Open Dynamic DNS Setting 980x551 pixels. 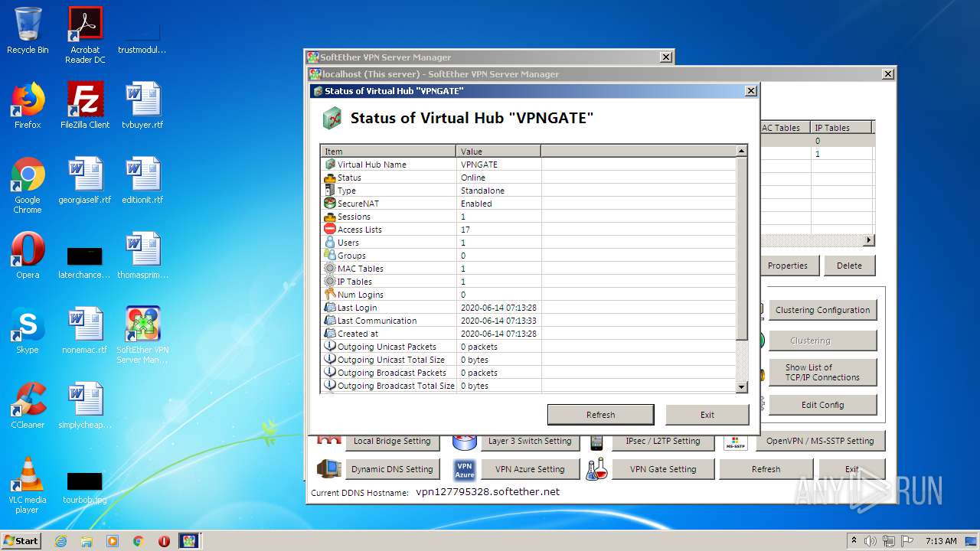[392, 469]
